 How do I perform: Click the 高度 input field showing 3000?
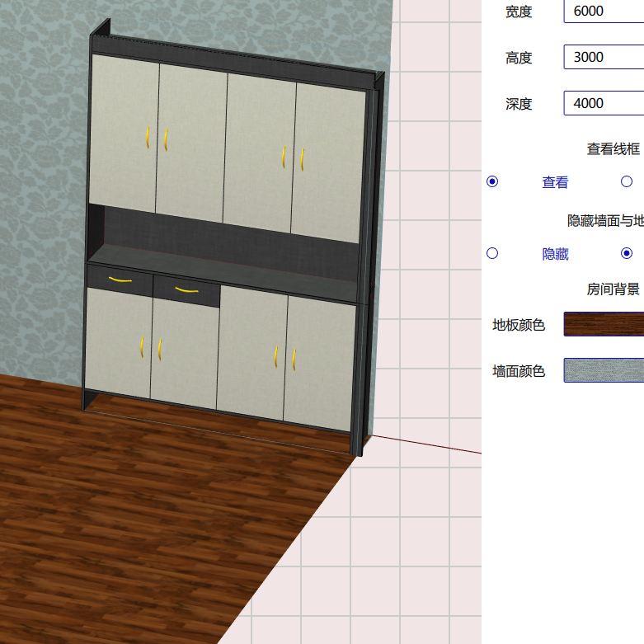604,57
